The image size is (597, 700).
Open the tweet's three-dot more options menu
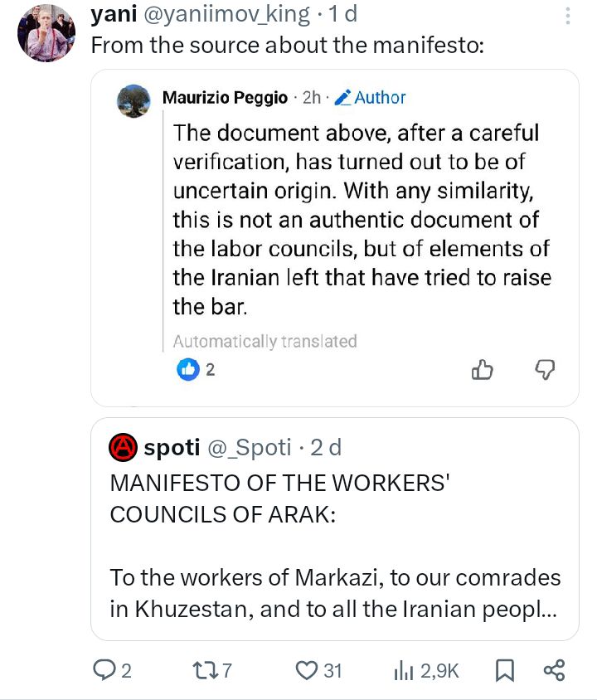[x=567, y=17]
